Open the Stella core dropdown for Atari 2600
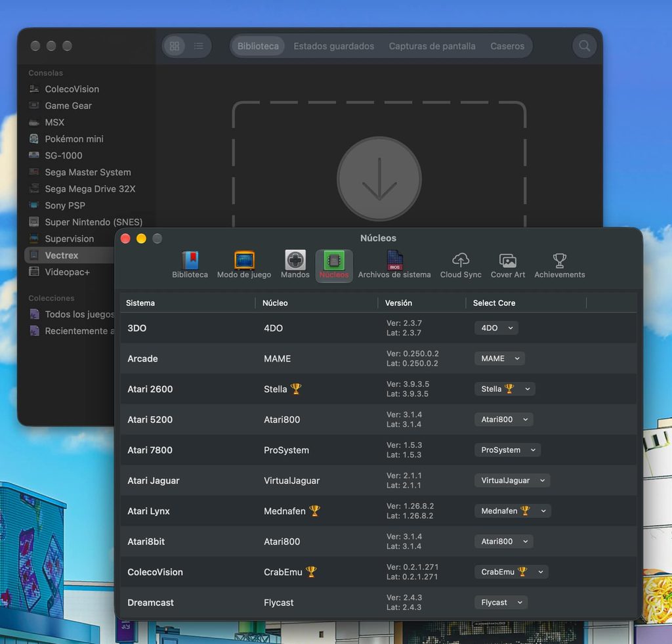 click(505, 389)
